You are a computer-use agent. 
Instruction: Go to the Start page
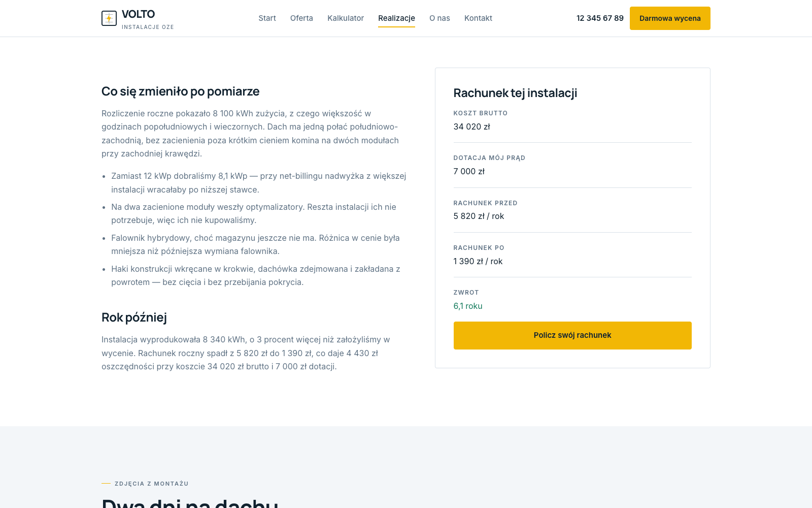267,18
